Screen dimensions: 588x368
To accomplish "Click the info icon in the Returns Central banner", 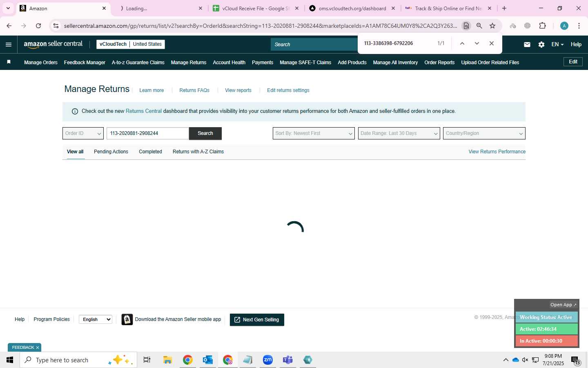I will point(75,111).
